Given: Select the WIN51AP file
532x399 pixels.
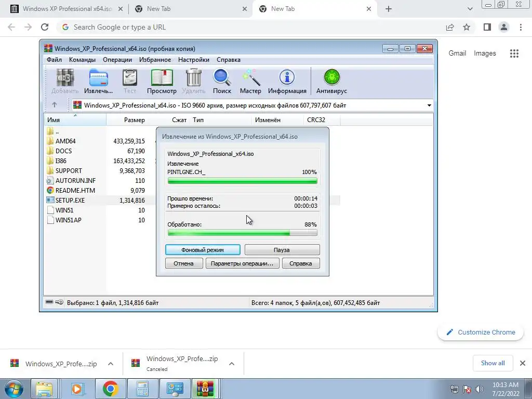Looking at the screenshot, I should tap(64, 220).
